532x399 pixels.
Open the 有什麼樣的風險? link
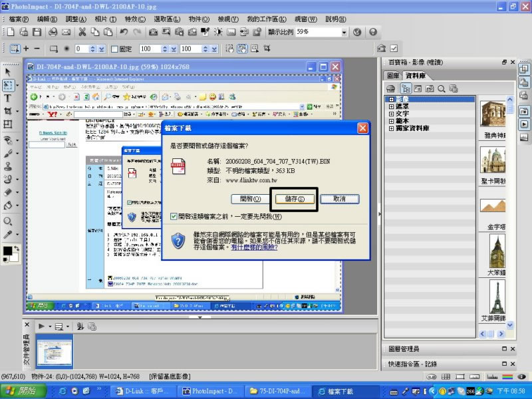click(x=254, y=247)
